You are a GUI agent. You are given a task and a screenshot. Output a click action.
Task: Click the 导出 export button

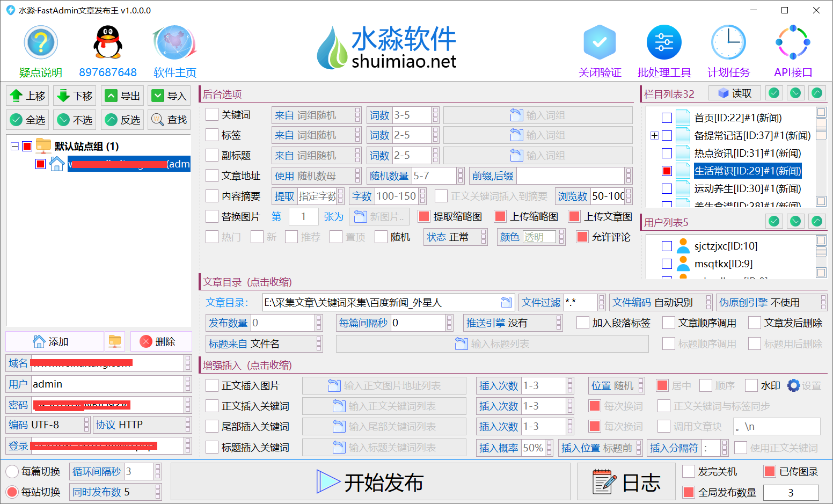point(122,96)
